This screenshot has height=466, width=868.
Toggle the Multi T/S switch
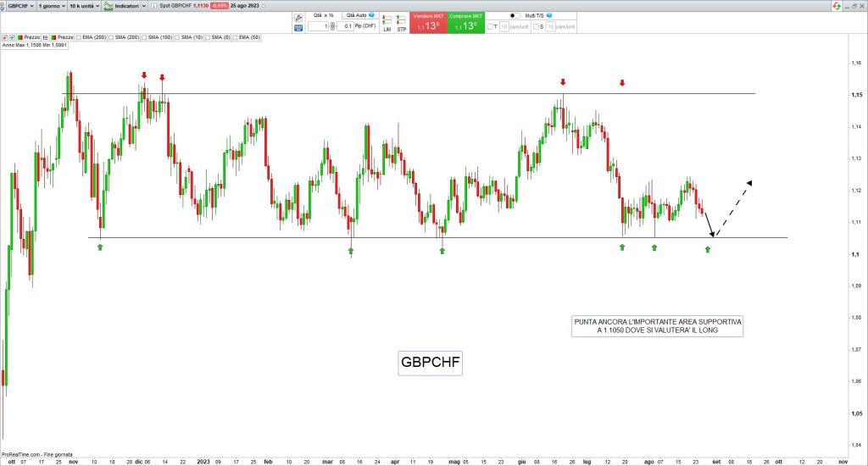click(515, 16)
